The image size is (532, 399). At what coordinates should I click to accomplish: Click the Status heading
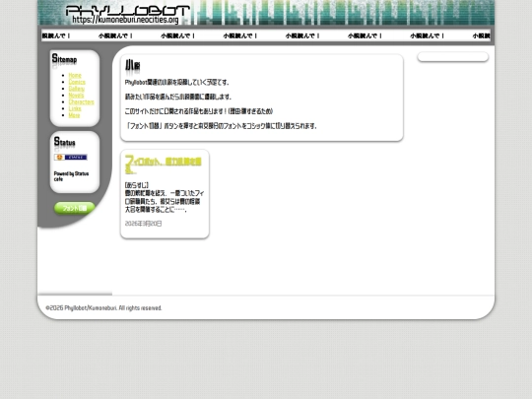64,142
